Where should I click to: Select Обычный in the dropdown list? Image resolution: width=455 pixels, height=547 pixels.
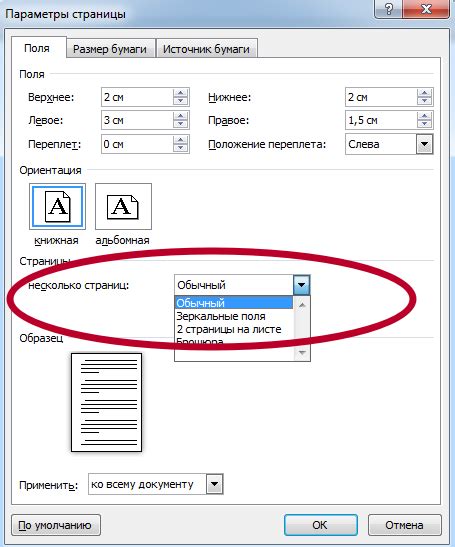pyautogui.click(x=234, y=303)
